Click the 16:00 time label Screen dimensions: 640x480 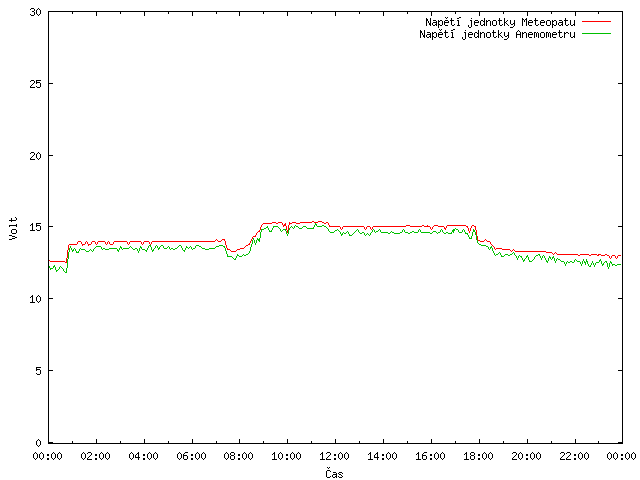pyautogui.click(x=430, y=456)
